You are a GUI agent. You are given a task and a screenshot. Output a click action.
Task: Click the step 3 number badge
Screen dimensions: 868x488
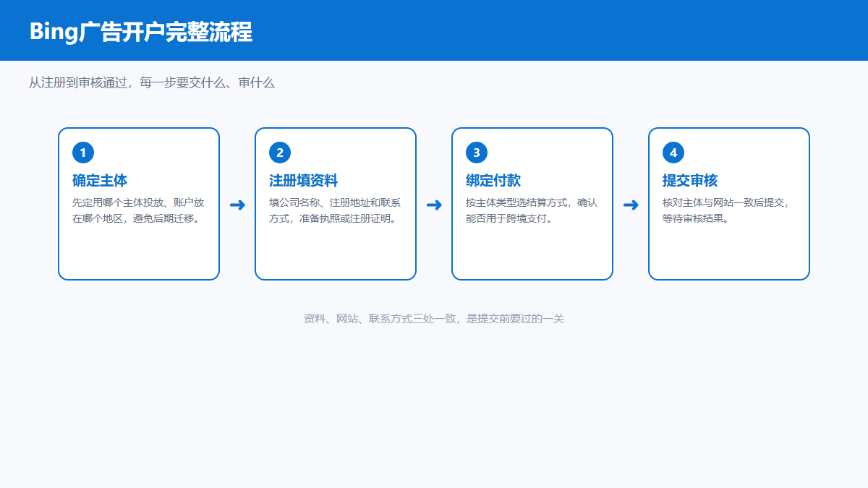[477, 153]
